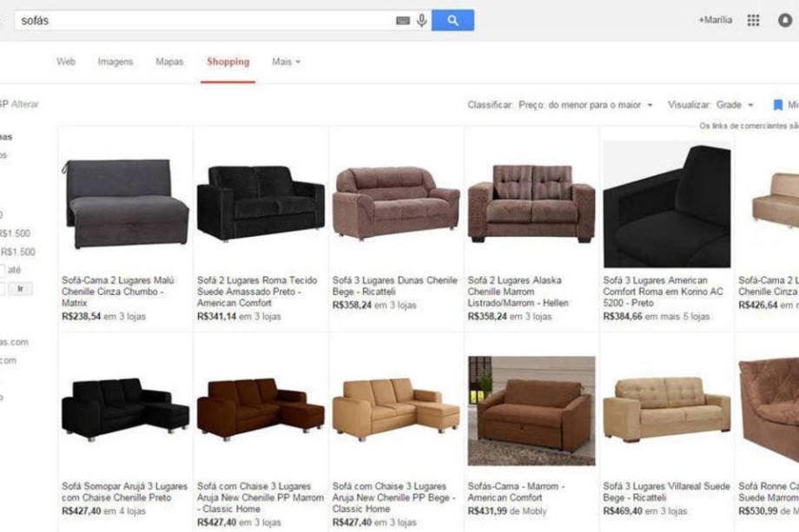Viewport: 799px width, 532px height.
Task: Click the Ir price filter button
Action: [20, 289]
